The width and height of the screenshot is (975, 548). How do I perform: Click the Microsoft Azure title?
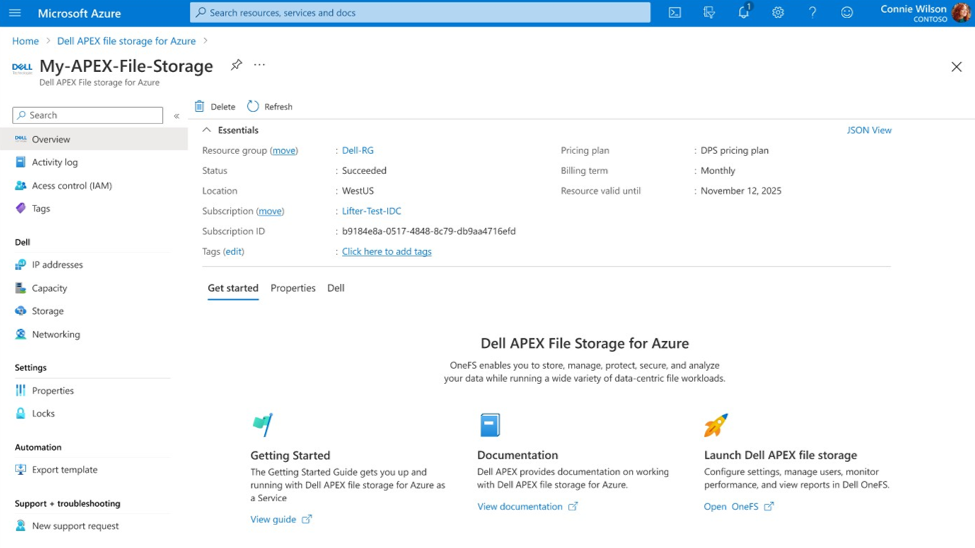(79, 13)
